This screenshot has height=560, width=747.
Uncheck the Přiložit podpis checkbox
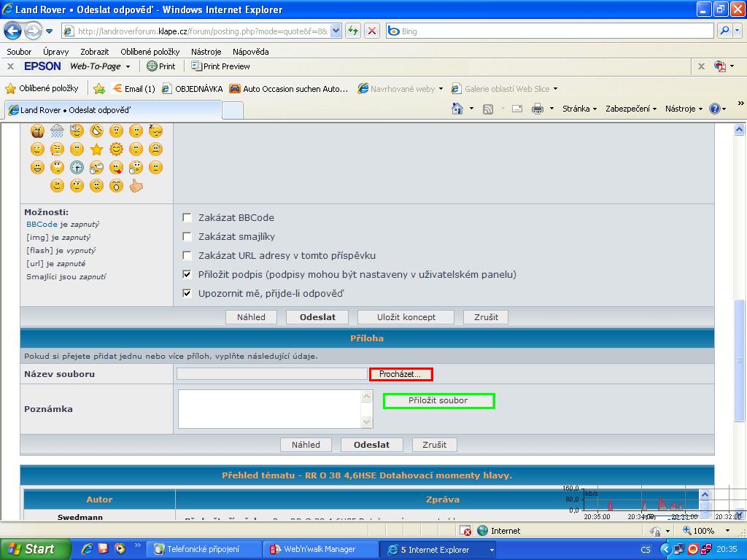click(x=187, y=274)
